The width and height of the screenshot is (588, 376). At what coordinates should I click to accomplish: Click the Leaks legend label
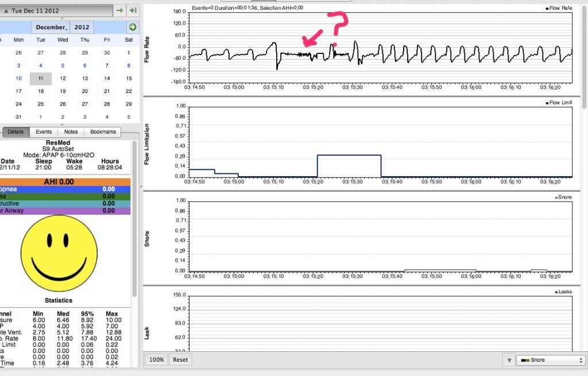563,292
